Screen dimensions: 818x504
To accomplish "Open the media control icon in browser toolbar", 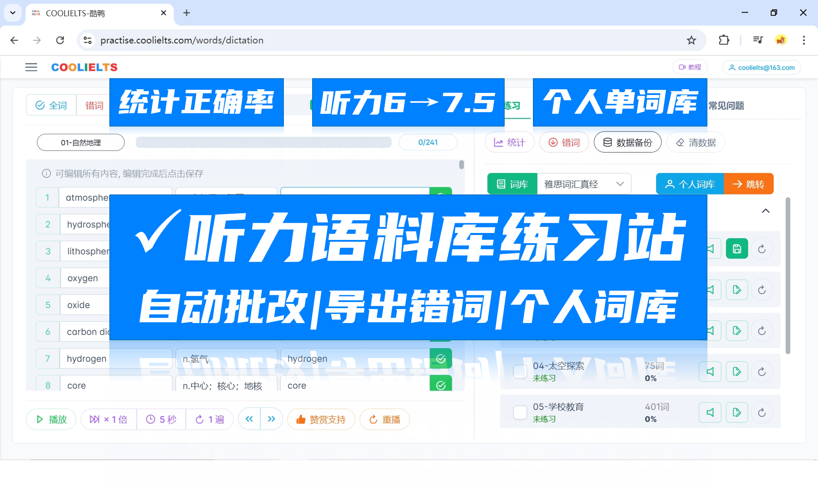I will [758, 40].
